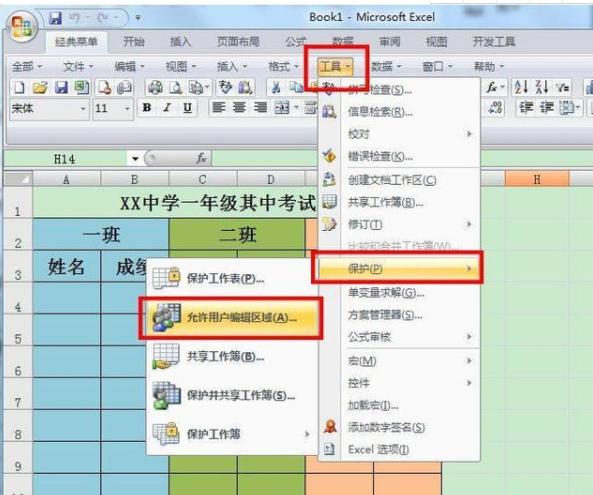Viewport: 593px width, 495px height.
Task: Open the 全部 dropdown menu
Action: [26, 67]
